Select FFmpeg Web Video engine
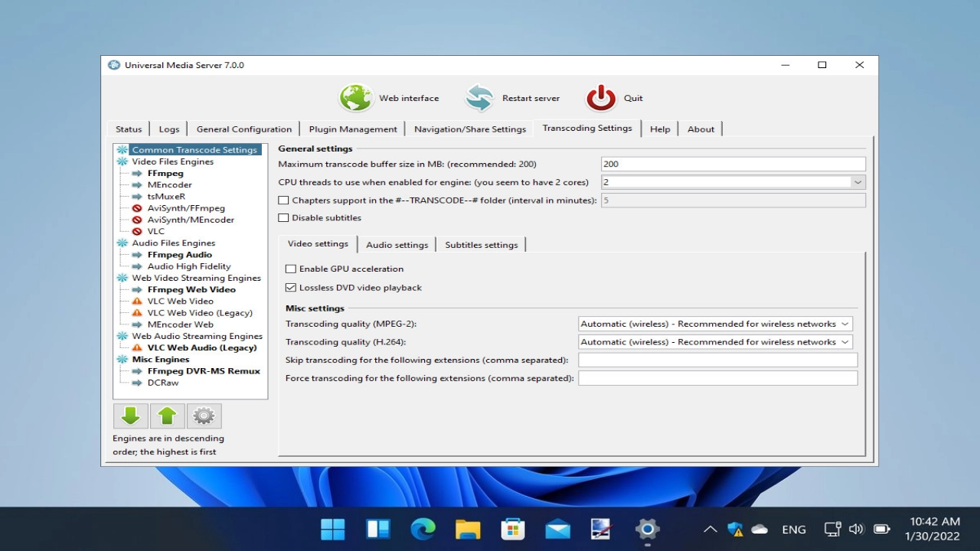 [x=191, y=289]
